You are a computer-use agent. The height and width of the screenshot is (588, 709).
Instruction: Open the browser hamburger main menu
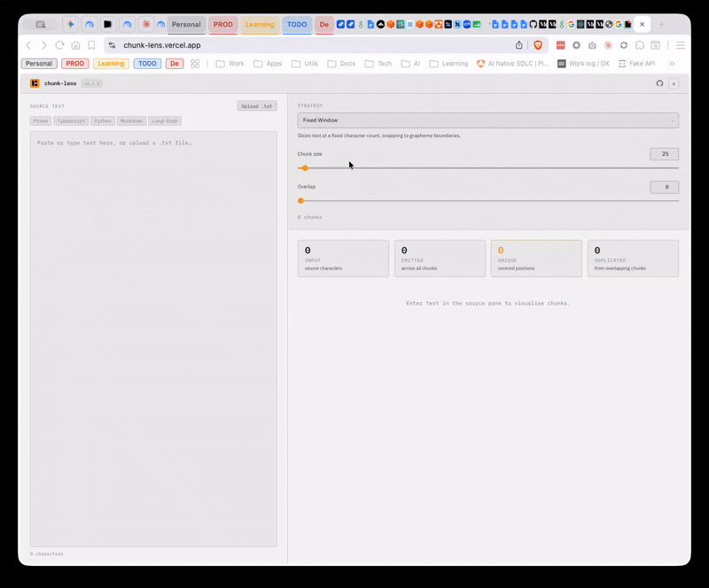click(x=680, y=45)
